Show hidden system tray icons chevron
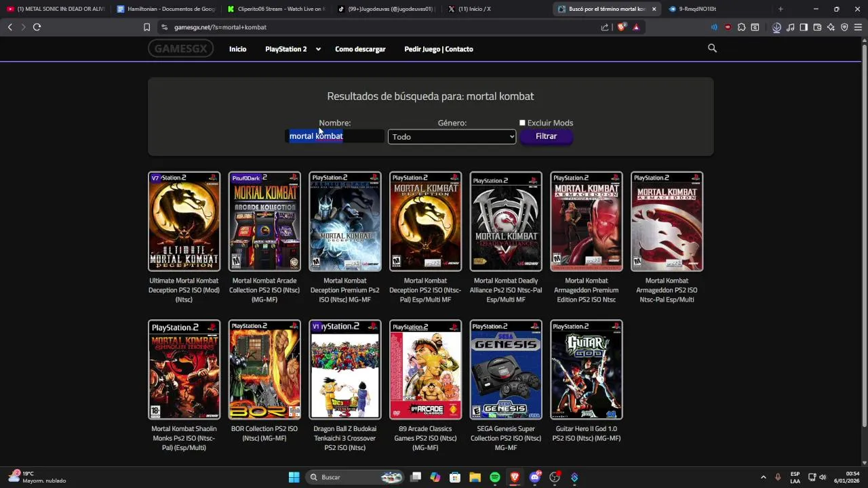Screen dimensions: 868x488 (x=763, y=477)
